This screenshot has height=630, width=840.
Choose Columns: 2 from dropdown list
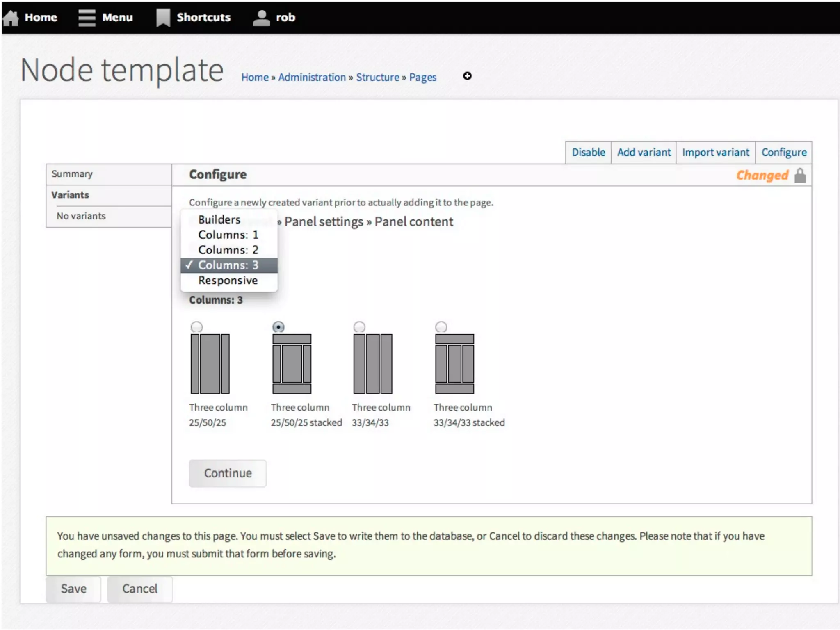click(x=228, y=250)
